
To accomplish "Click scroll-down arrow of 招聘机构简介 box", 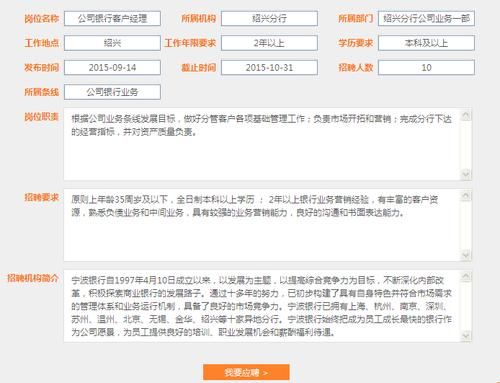I will (x=466, y=335).
